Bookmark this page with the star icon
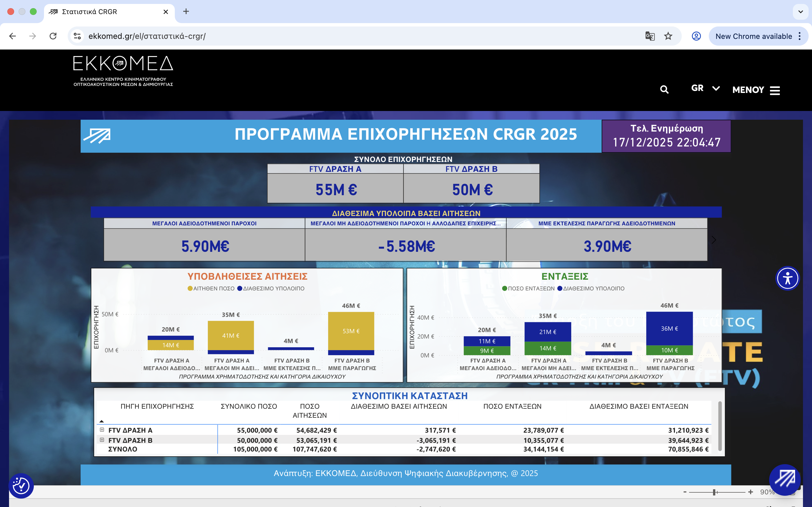812x507 pixels. point(668,36)
